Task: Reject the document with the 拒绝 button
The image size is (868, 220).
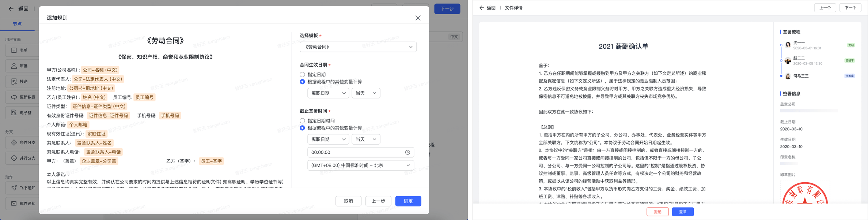Action: pos(657,212)
